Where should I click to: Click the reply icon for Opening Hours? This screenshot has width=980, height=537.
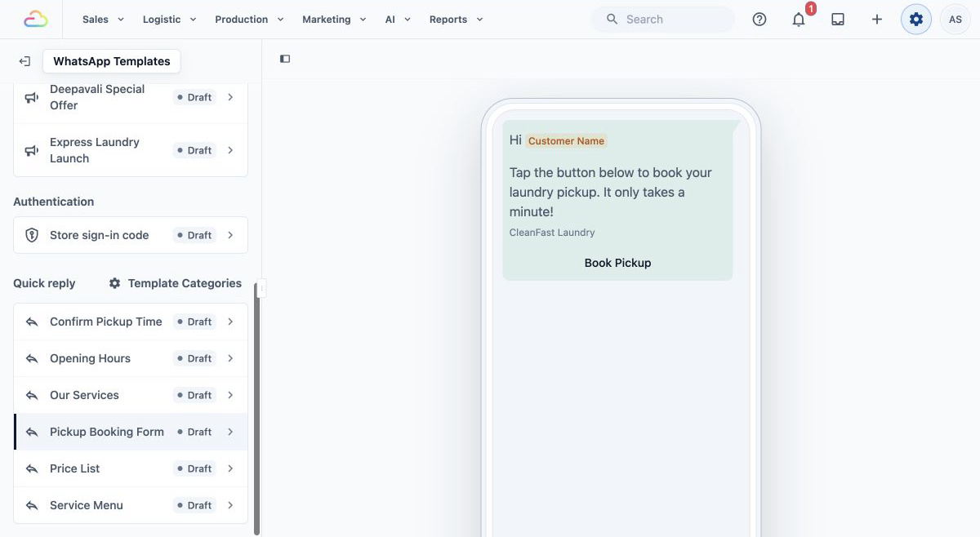coord(32,358)
